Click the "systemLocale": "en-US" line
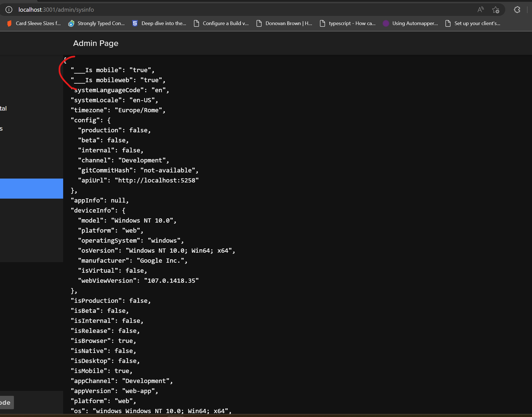Viewport: 532px width, 417px height. (x=114, y=100)
